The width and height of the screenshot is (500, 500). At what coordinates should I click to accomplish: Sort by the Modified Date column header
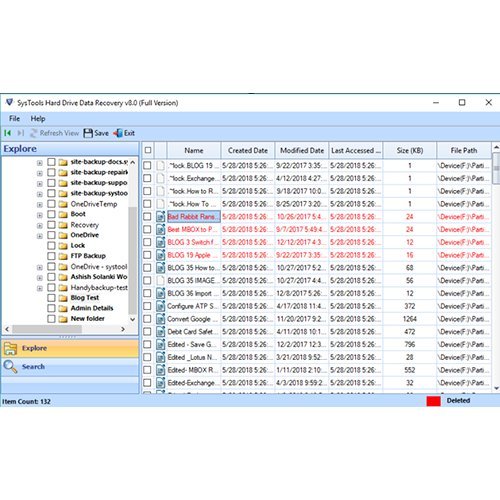tap(302, 150)
